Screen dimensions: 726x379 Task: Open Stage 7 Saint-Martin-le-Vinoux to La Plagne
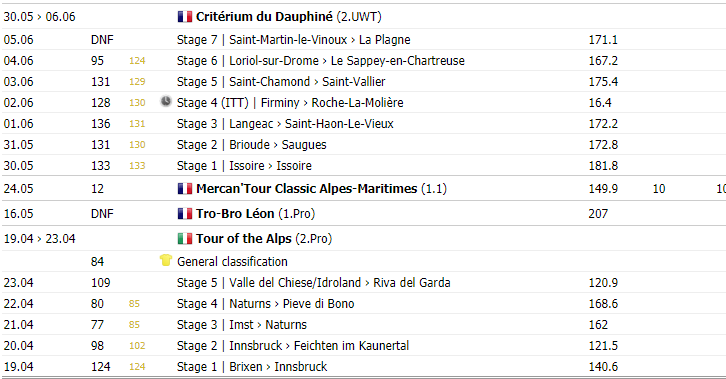point(294,40)
